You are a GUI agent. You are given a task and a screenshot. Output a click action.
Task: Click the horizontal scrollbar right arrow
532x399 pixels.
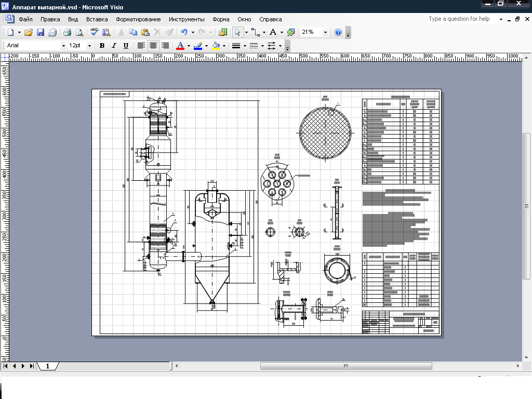pyautogui.click(x=518, y=366)
